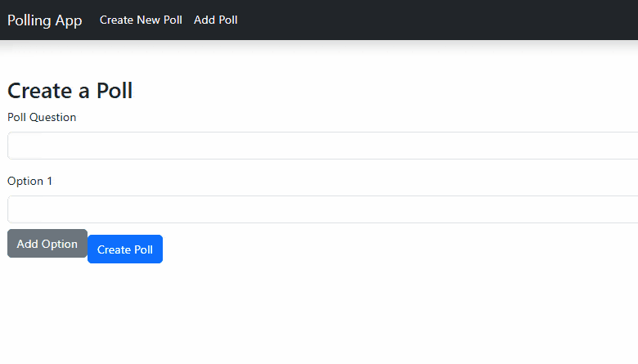Click the Option 1 label text
638x364 pixels.
pyautogui.click(x=29, y=181)
